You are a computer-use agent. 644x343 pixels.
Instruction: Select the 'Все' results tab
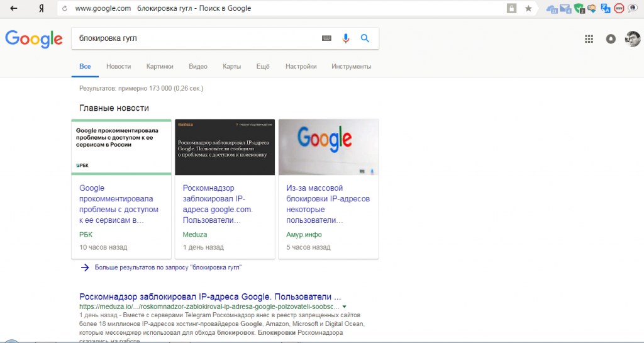point(85,67)
